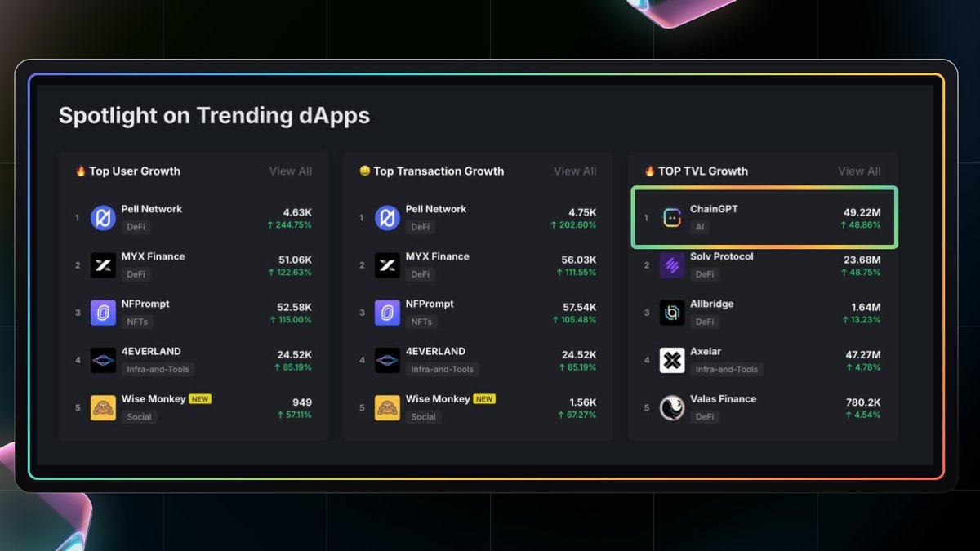Click the 4.75K transaction count value

pos(581,212)
